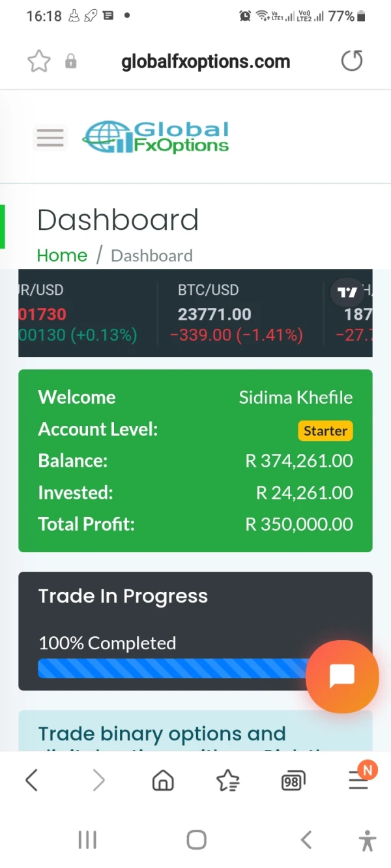391x868 pixels.
Task: Open the browser tools menu
Action: [x=358, y=779]
